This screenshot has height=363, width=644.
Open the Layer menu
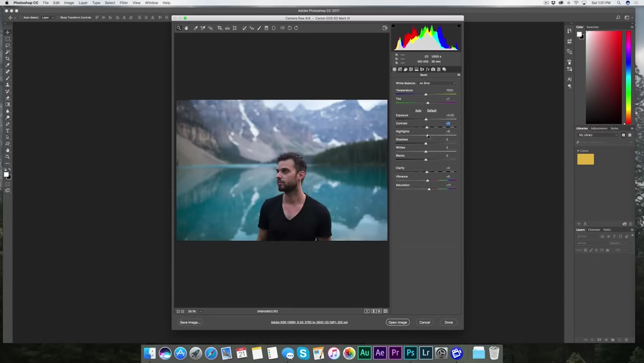tap(83, 3)
